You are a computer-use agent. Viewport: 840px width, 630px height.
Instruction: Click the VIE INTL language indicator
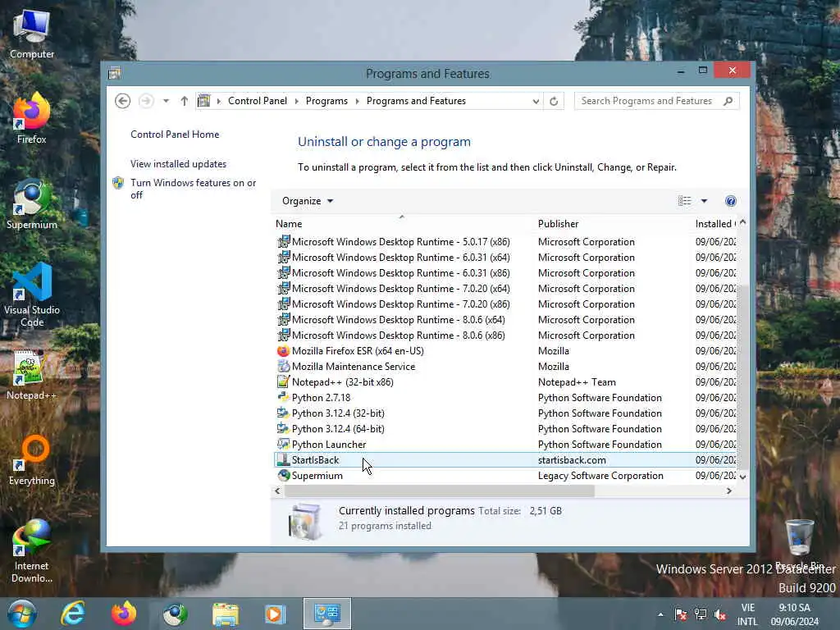tap(748, 614)
